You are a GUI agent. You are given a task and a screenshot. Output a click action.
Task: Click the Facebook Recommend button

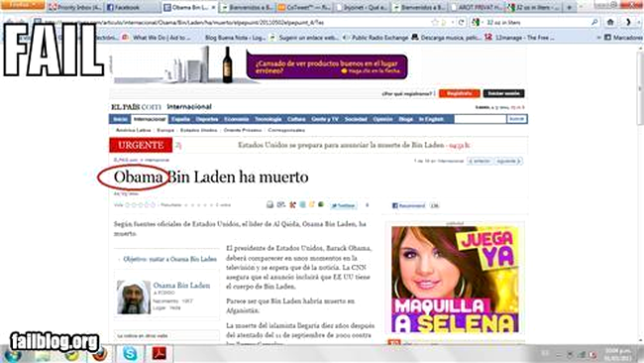pos(409,205)
